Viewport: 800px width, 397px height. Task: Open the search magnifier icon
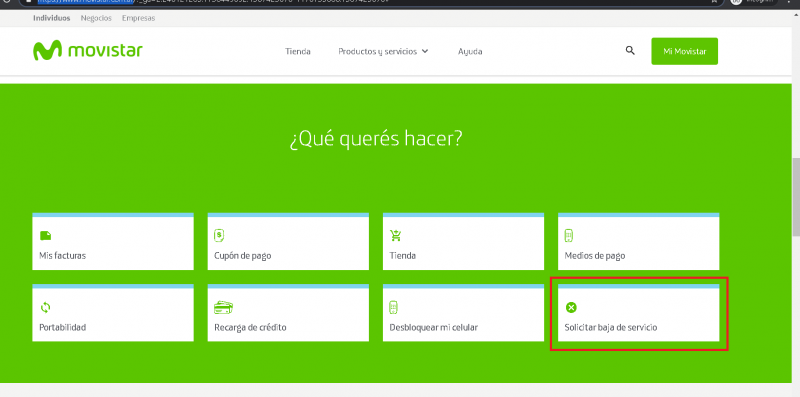click(630, 51)
